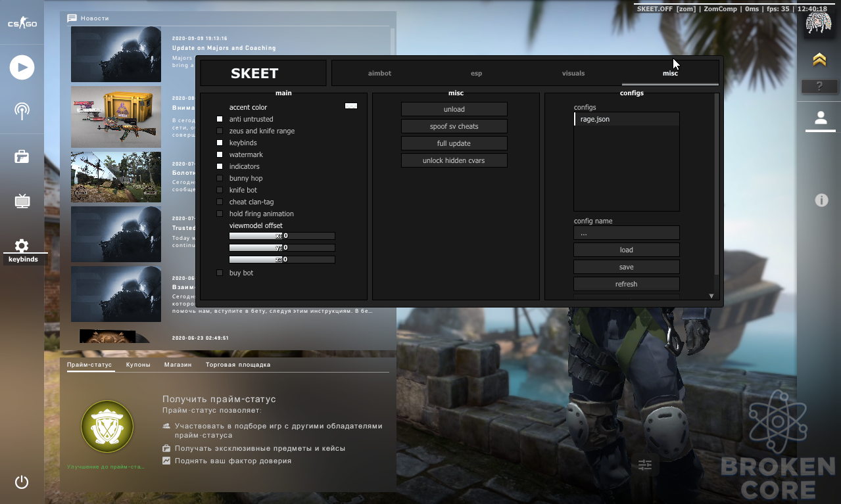Enable hold firing animation checkbox
The height and width of the screenshot is (504, 841).
pyautogui.click(x=220, y=214)
